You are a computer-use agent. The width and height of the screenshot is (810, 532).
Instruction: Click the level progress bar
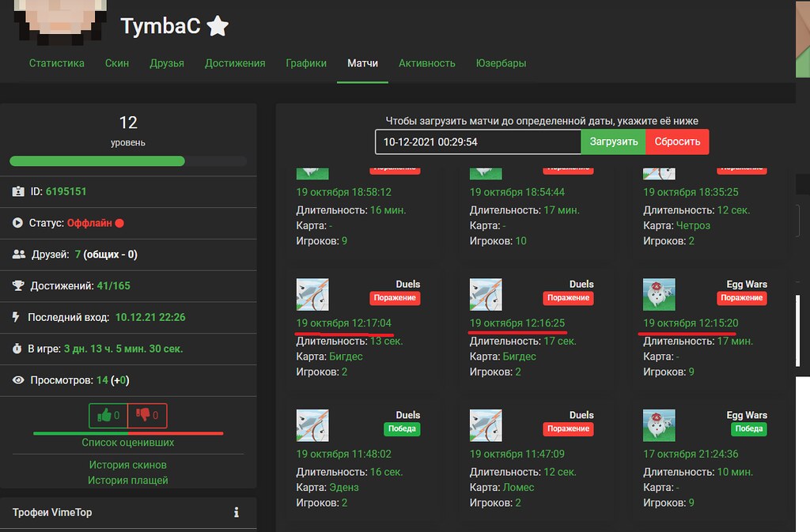pyautogui.click(x=128, y=161)
